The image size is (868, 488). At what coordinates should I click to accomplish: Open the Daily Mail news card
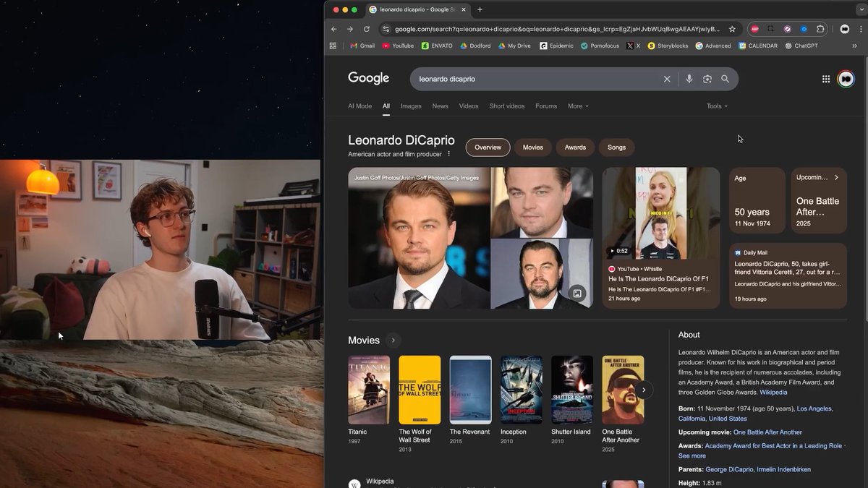788,275
